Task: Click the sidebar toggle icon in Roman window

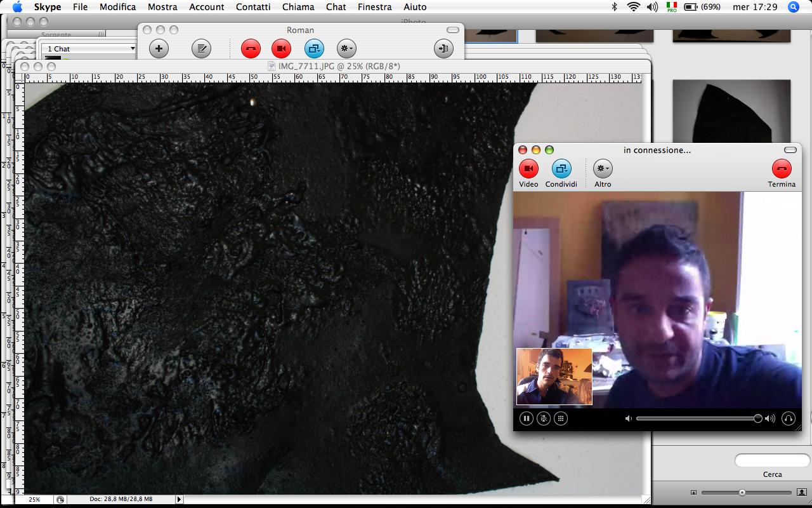Action: click(x=443, y=48)
